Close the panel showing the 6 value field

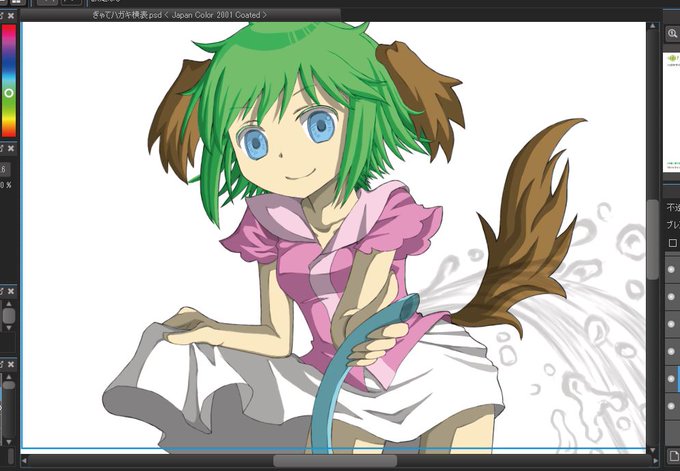tap(11, 148)
